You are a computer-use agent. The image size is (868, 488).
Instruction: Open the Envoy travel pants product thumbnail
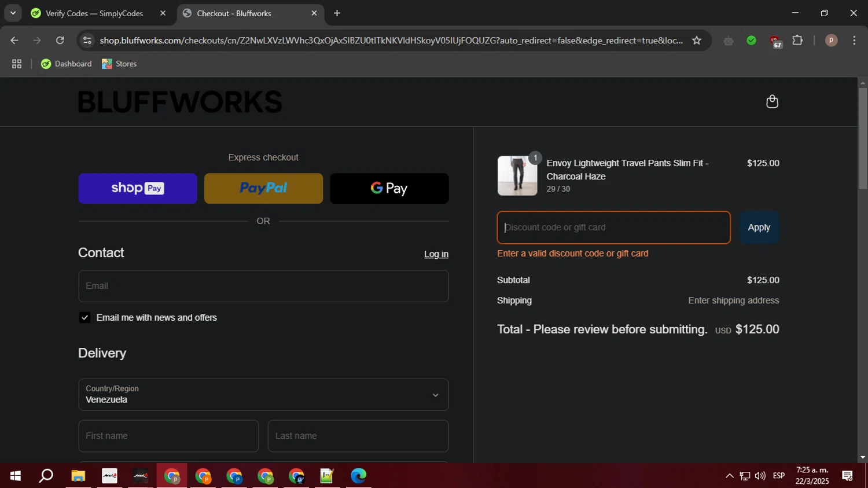517,175
